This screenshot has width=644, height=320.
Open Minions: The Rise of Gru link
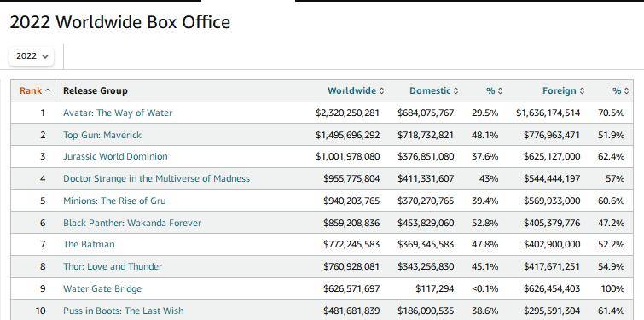pos(114,201)
